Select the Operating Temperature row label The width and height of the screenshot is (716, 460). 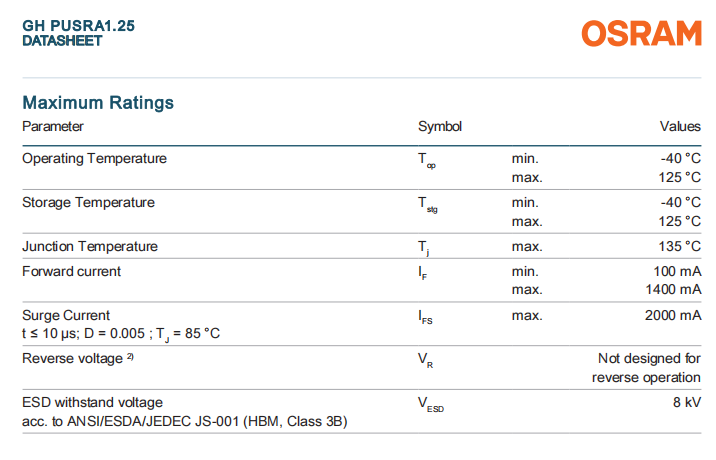pyautogui.click(x=94, y=158)
